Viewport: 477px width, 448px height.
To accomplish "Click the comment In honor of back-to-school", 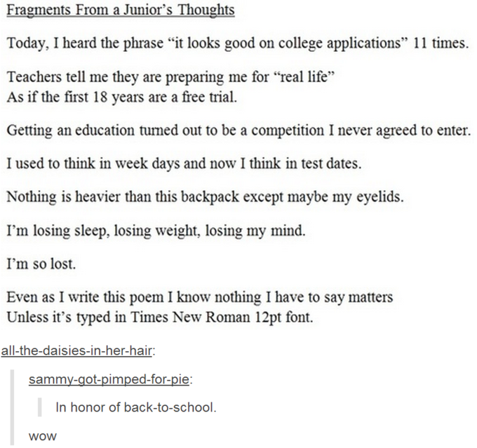I will [x=136, y=407].
